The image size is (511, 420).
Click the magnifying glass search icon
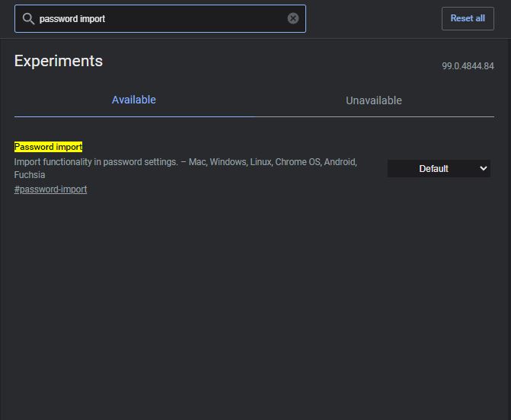point(28,19)
